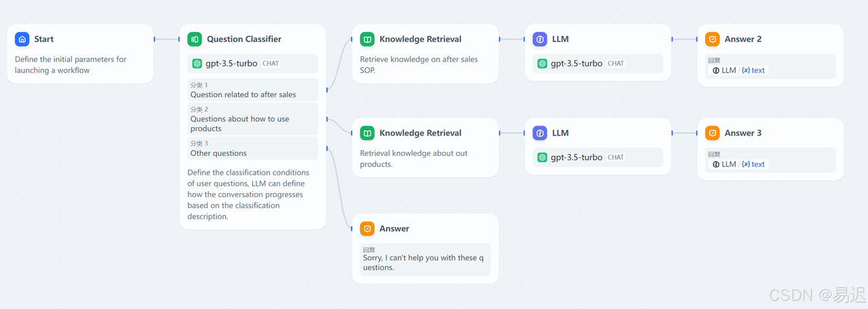Click the orange Answer node icon
The height and width of the screenshot is (309, 868).
click(x=368, y=229)
